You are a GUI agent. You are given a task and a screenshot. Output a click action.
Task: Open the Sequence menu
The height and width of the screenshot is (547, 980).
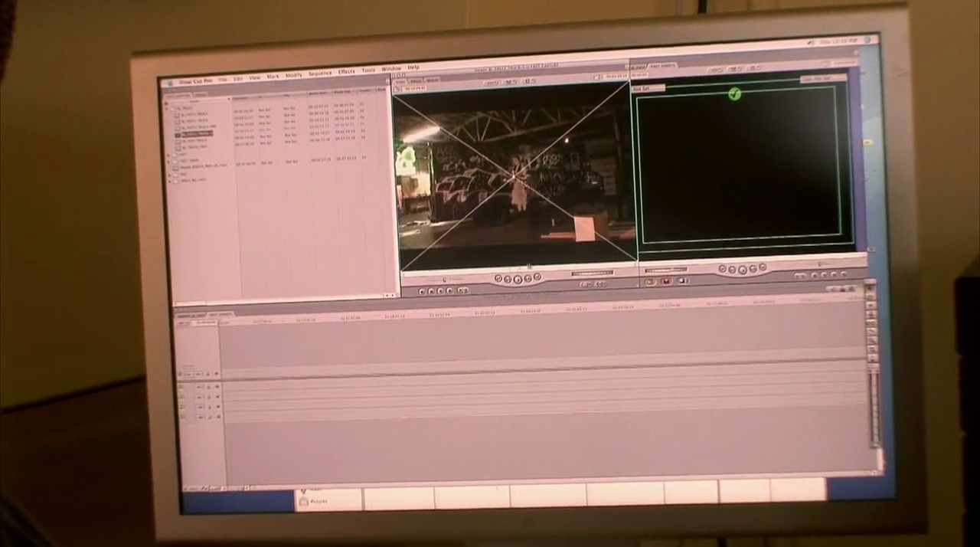pos(320,74)
